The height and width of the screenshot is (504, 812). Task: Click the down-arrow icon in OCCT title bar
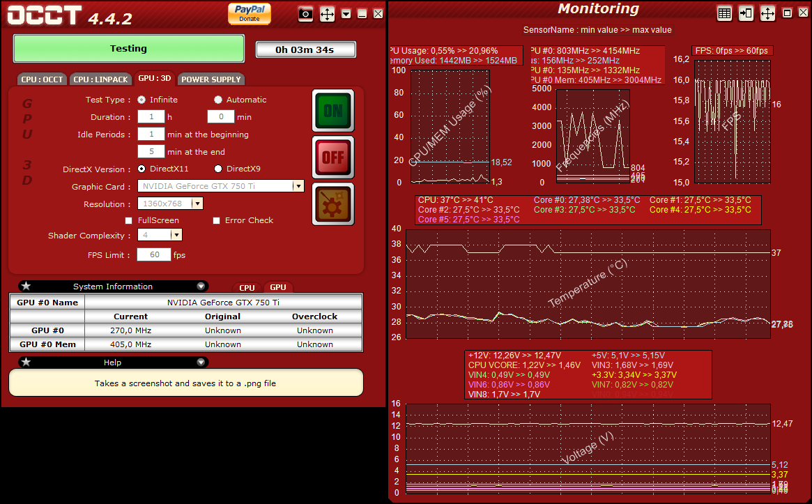346,14
